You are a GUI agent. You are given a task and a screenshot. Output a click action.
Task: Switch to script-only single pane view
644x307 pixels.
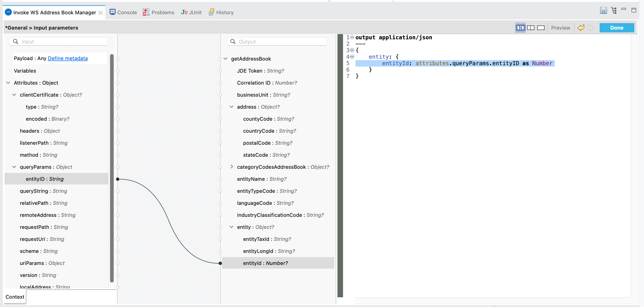[x=541, y=28]
